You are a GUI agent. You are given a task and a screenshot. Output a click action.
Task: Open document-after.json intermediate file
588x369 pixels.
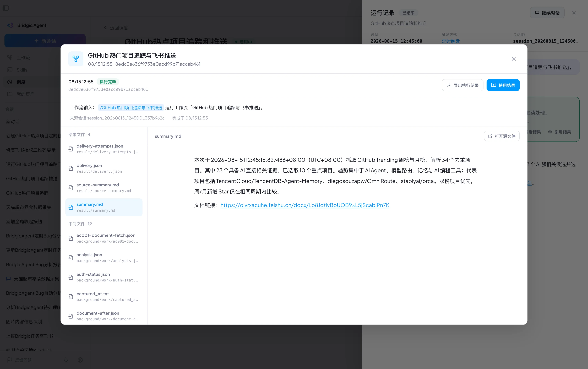[x=104, y=316]
